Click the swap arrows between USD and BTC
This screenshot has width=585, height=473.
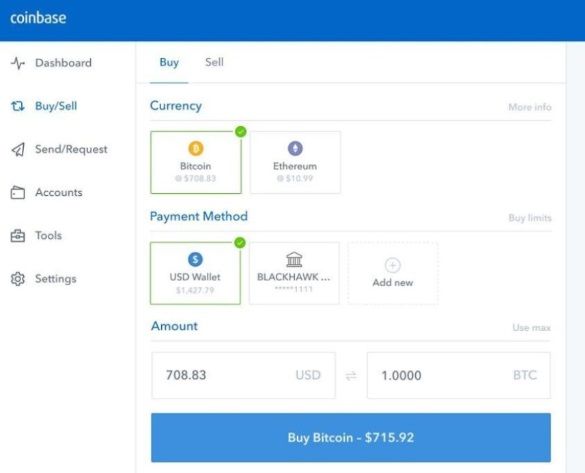[x=351, y=375]
